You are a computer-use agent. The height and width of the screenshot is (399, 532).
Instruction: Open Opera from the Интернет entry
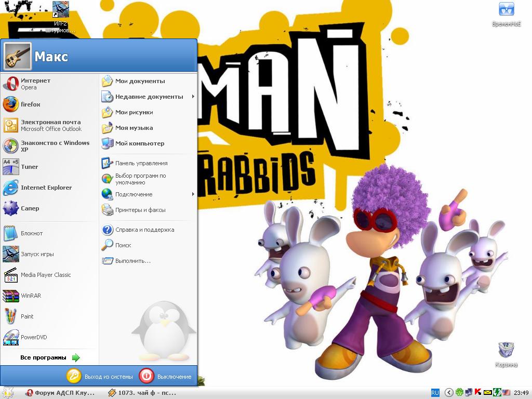coord(49,84)
